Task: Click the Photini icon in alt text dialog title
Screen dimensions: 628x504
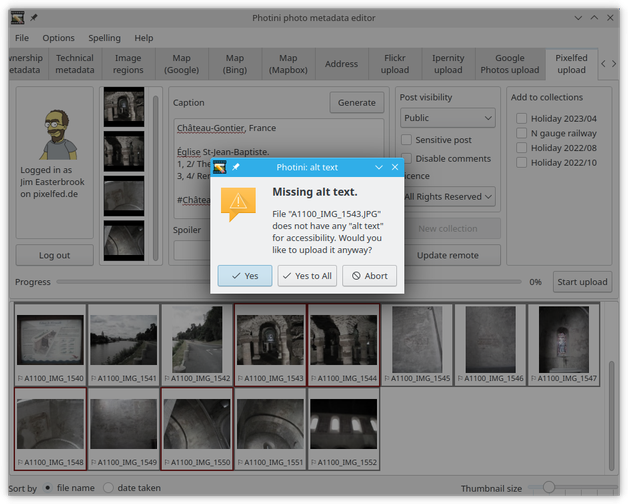Action: coord(219,167)
